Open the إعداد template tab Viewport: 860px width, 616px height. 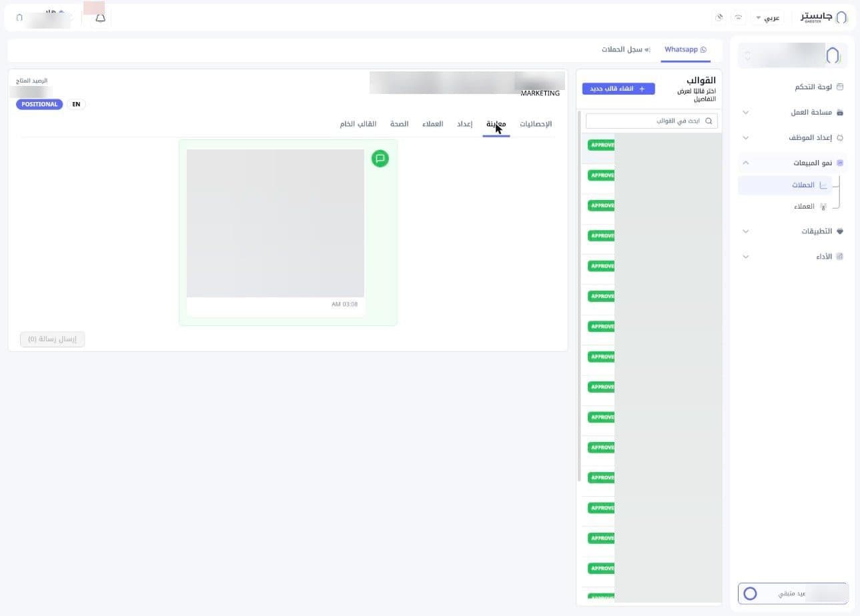(464, 124)
